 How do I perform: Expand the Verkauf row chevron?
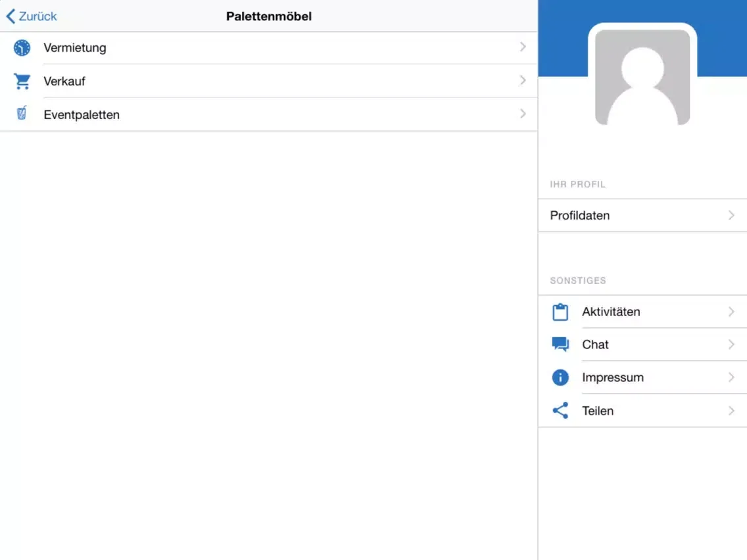tap(523, 80)
